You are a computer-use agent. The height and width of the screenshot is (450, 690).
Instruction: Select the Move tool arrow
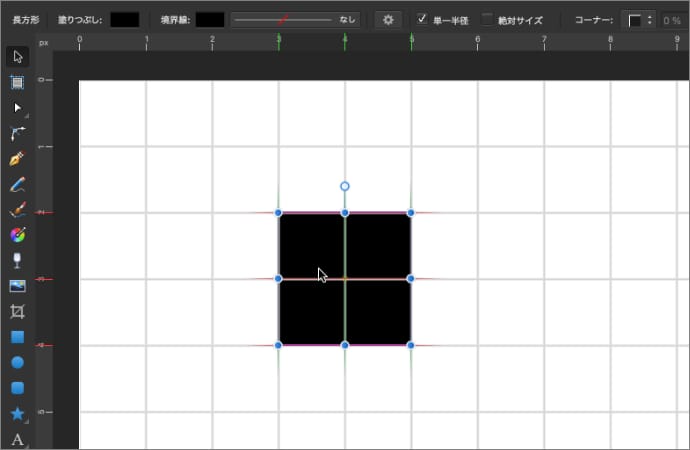click(17, 56)
